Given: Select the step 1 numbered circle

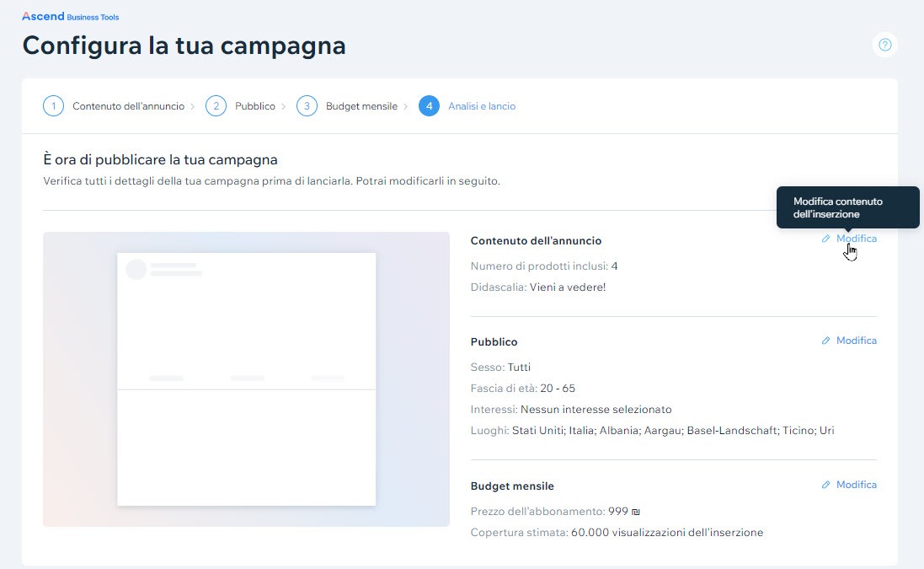Looking at the screenshot, I should tap(54, 106).
